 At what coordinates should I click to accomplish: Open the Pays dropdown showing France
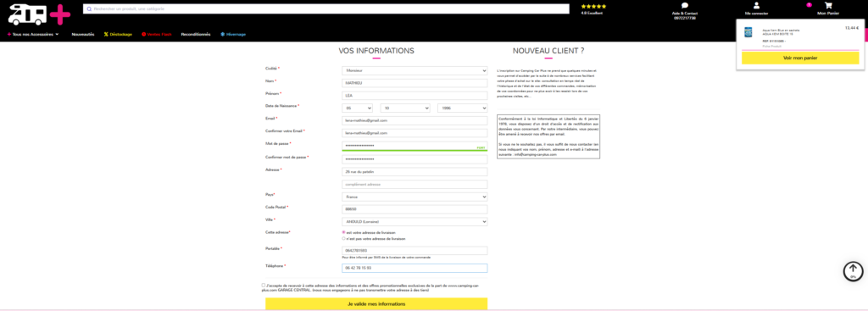pyautogui.click(x=415, y=197)
